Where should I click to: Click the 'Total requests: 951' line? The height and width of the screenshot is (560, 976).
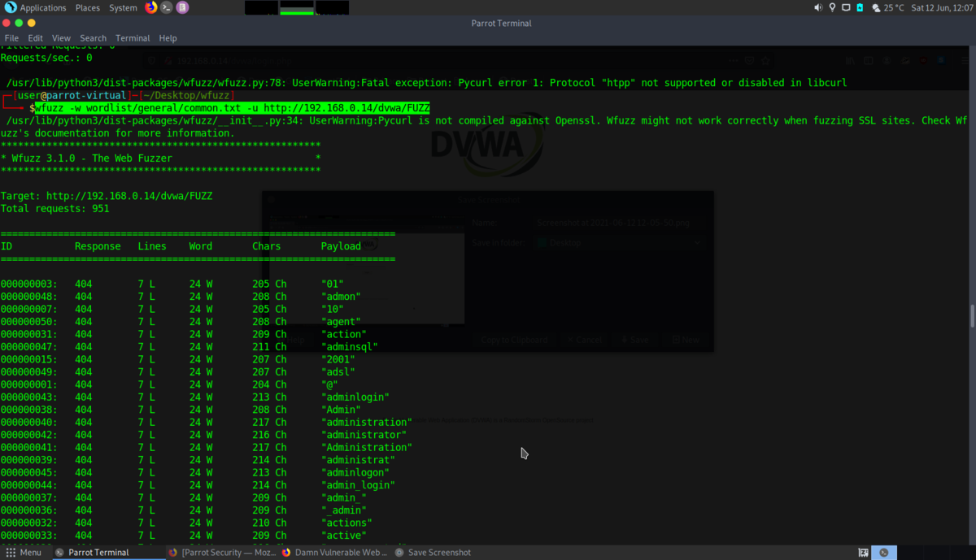pyautogui.click(x=54, y=209)
